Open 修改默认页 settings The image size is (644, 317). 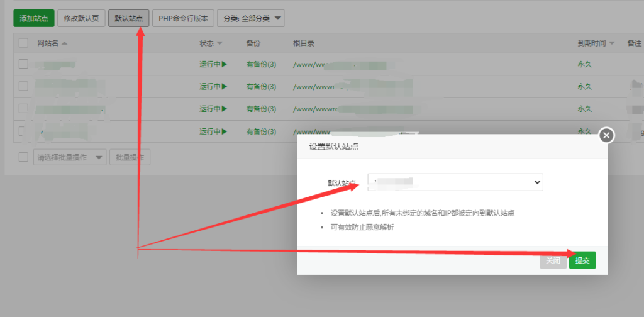point(81,18)
